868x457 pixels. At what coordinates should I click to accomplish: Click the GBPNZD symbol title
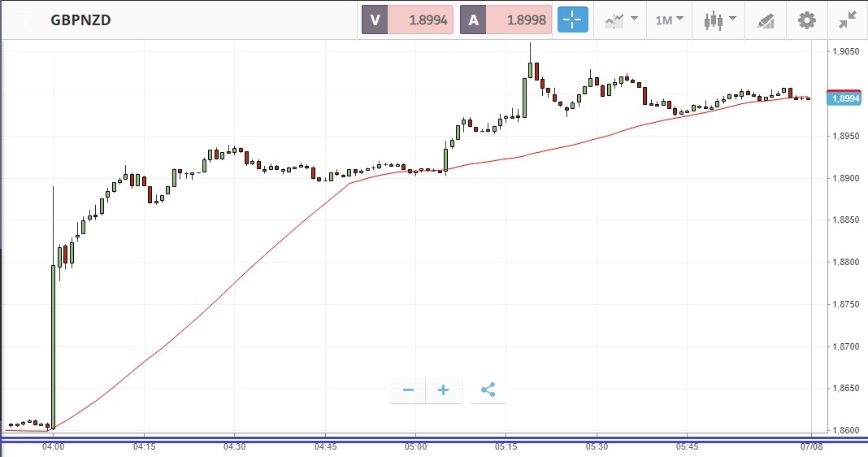point(80,20)
